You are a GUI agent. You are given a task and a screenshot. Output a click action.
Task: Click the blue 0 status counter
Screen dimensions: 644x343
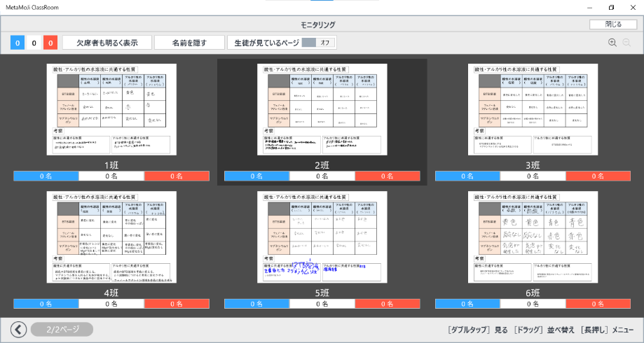(x=18, y=43)
